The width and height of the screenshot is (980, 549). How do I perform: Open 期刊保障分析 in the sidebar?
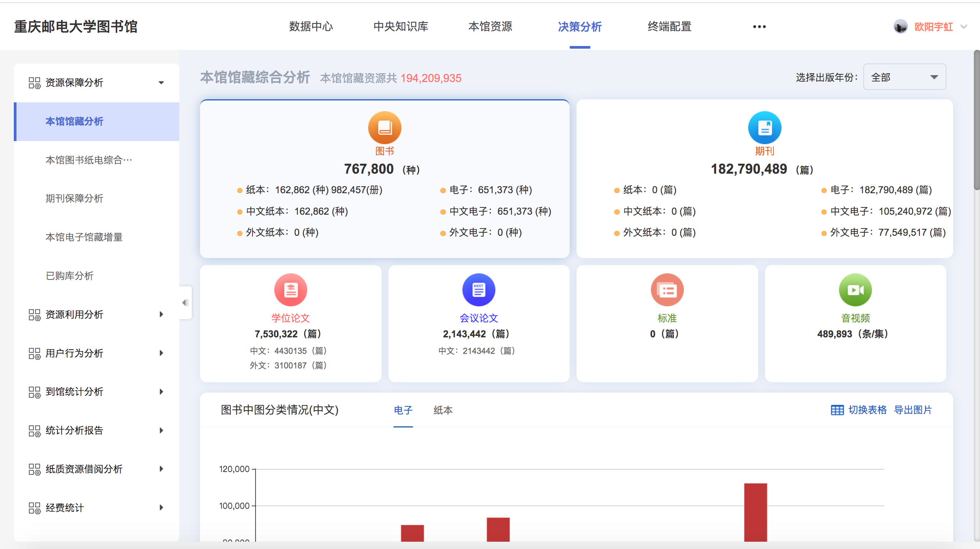(74, 198)
